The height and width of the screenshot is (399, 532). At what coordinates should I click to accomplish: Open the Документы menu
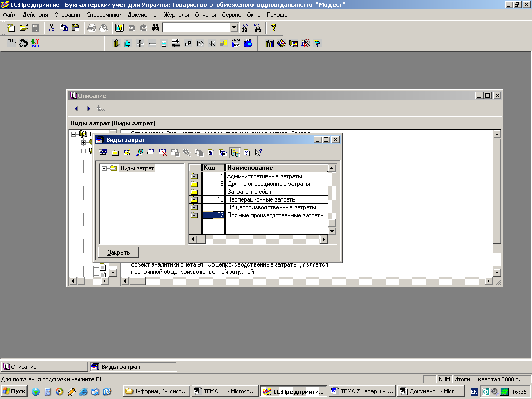(x=142, y=15)
